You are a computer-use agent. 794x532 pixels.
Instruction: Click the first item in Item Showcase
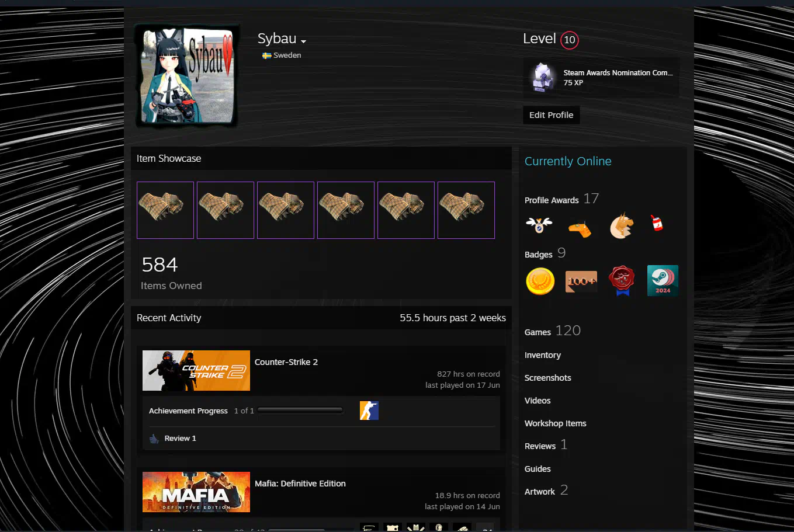tap(165, 210)
